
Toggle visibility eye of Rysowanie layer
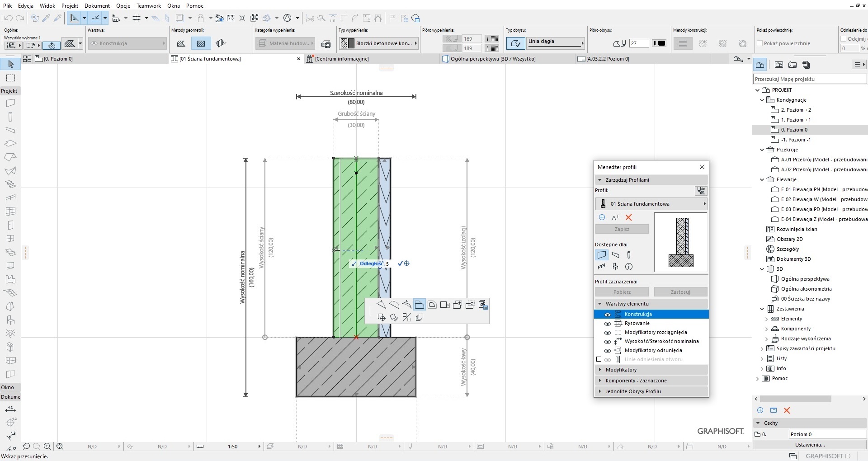[608, 324]
